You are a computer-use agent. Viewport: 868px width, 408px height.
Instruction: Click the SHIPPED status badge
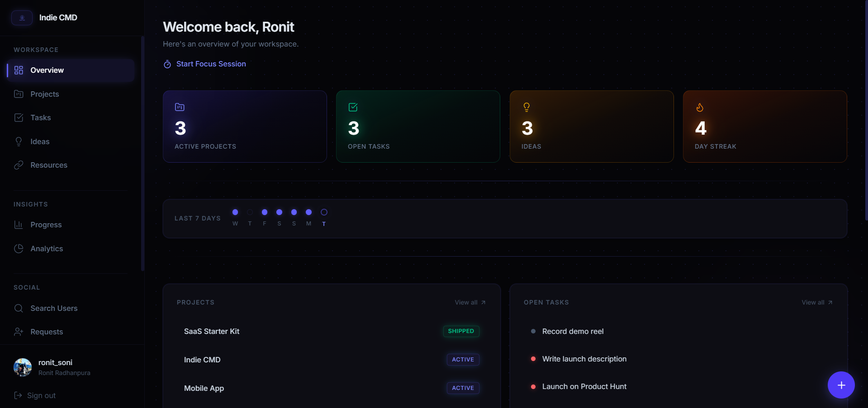pos(461,331)
